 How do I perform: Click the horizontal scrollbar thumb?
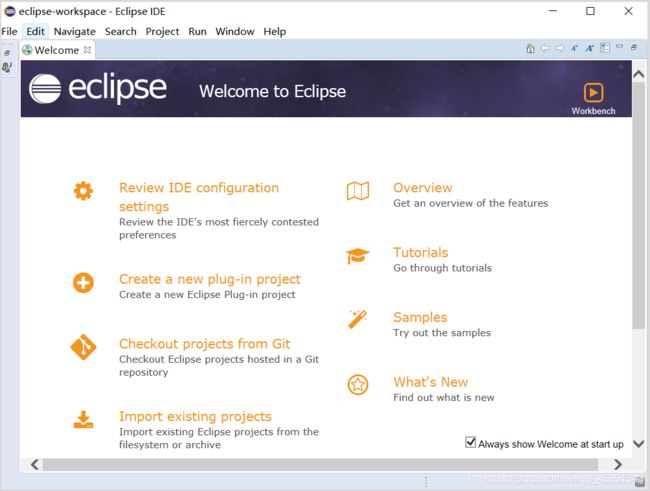click(x=320, y=464)
